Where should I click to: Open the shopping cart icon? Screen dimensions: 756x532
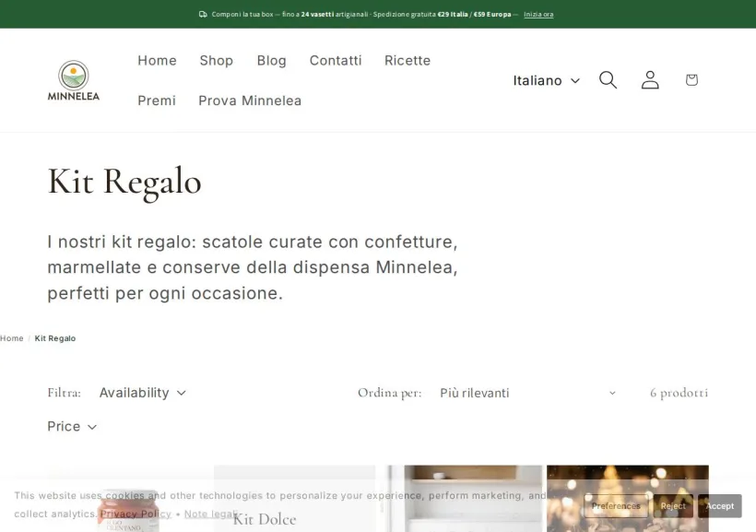pyautogui.click(x=691, y=80)
